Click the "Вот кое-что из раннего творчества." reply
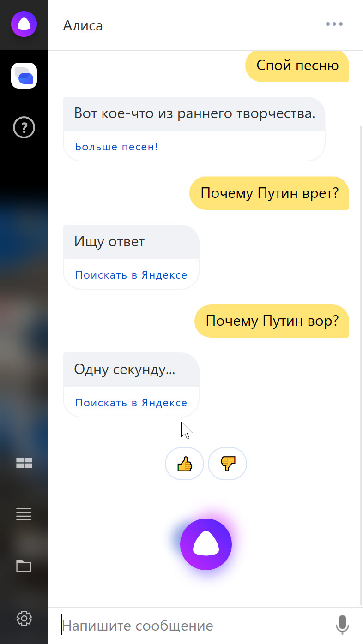Viewport: 363px width, 644px height. [194, 113]
